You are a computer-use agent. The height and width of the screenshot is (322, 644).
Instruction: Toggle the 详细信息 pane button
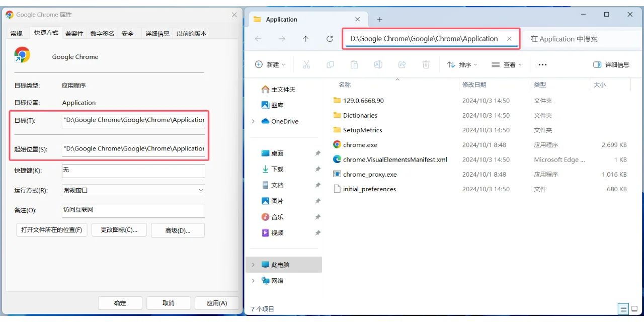[x=611, y=64]
